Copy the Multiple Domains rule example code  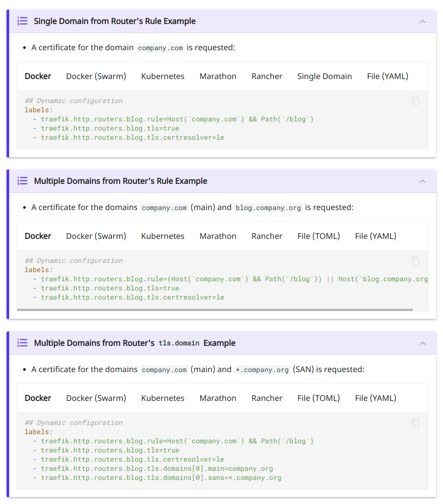(x=415, y=261)
